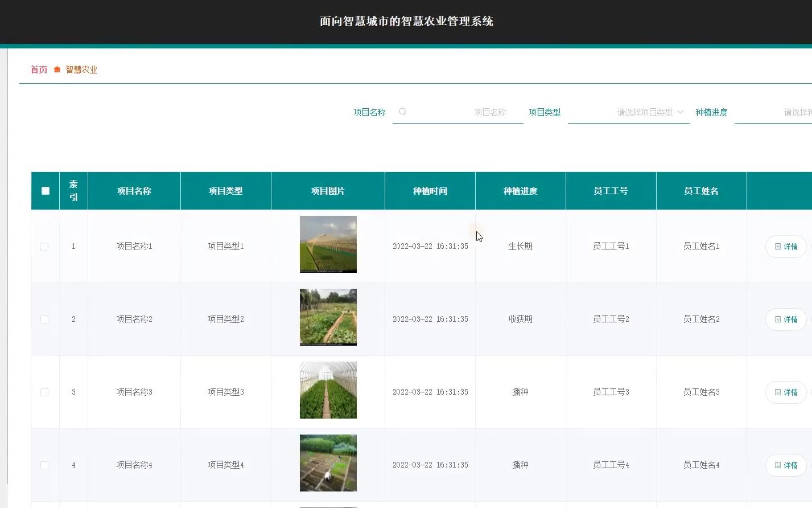View 详情 for 项目名称4
This screenshot has height=508, width=812.
[786, 465]
